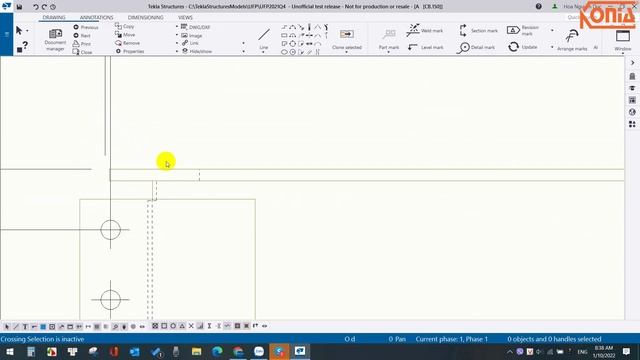640x360 pixels.
Task: Expand the Line tool dropdown arrow
Action: pyautogui.click(x=263, y=52)
